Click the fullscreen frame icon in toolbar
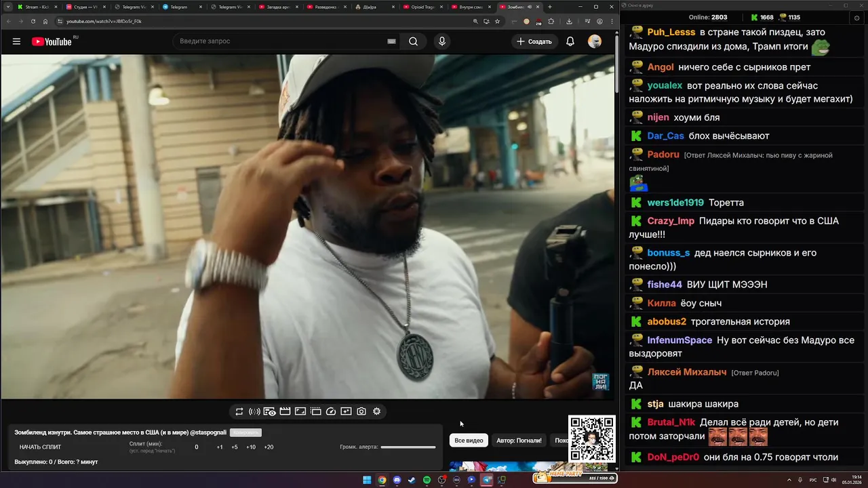Viewport: 868px width, 488px height. (300, 411)
